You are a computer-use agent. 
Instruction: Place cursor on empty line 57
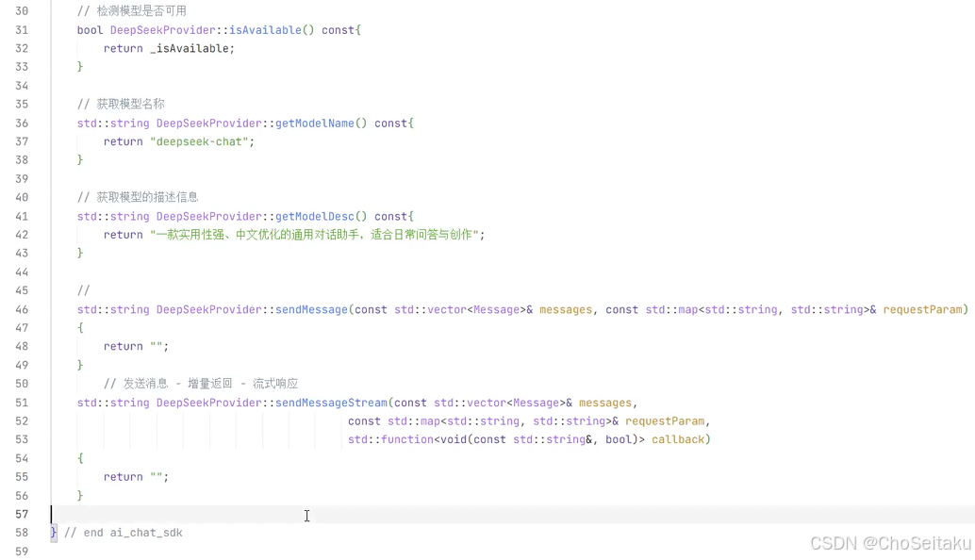tap(513, 514)
